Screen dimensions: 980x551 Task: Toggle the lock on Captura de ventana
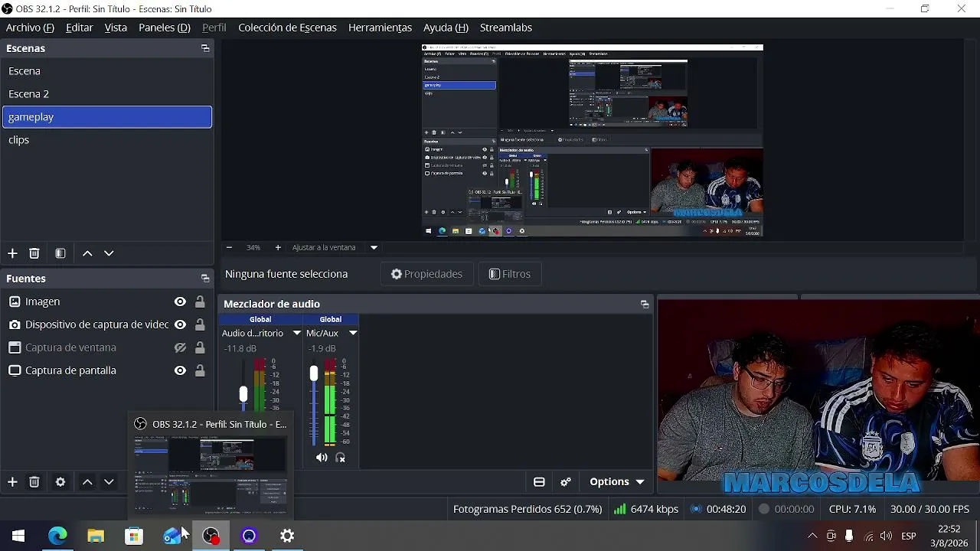[x=200, y=347]
